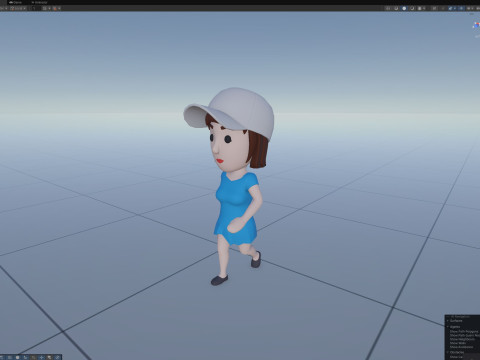Image resolution: width=480 pixels, height=360 pixels.
Task: Enable Show Avoidance option
Action: pos(461,347)
